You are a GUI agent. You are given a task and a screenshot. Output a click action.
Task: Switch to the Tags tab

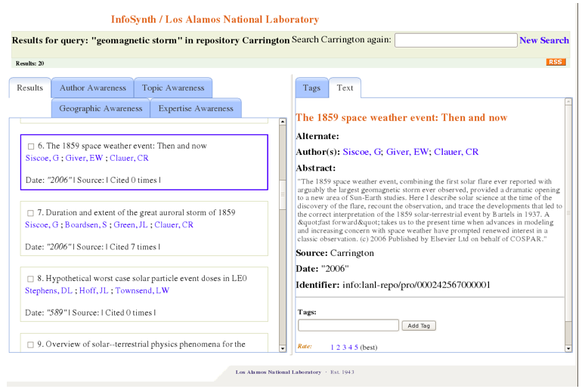[x=311, y=88]
